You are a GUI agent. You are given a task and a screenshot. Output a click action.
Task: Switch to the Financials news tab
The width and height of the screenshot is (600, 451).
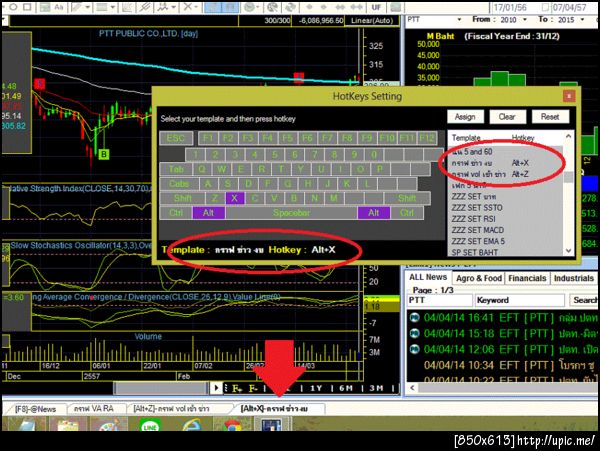pyautogui.click(x=527, y=278)
